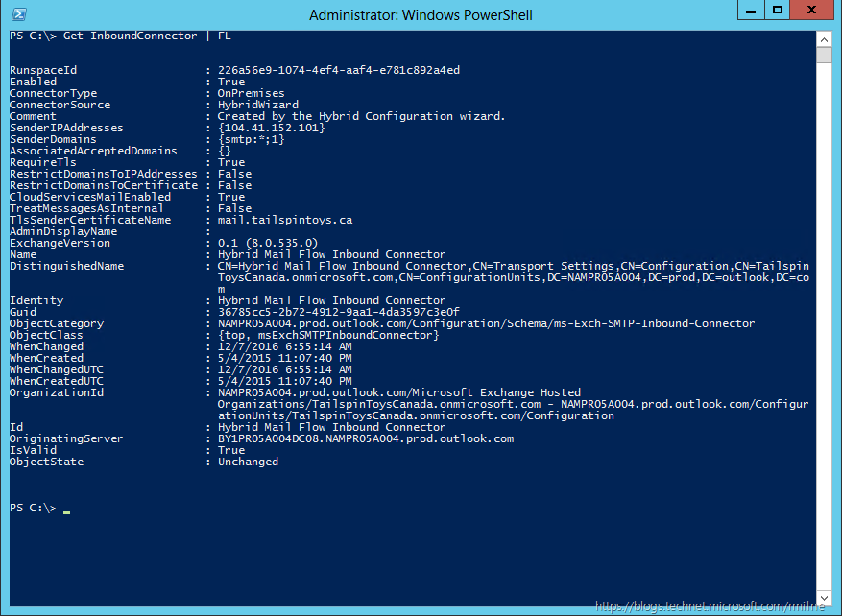
Task: Click the OnPremises ConnectorType value
Action: coord(252,93)
